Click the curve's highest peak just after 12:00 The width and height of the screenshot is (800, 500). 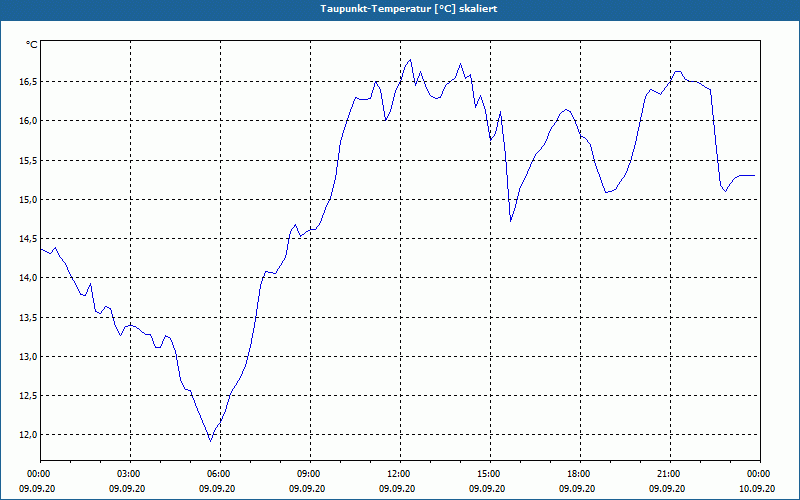pos(410,59)
